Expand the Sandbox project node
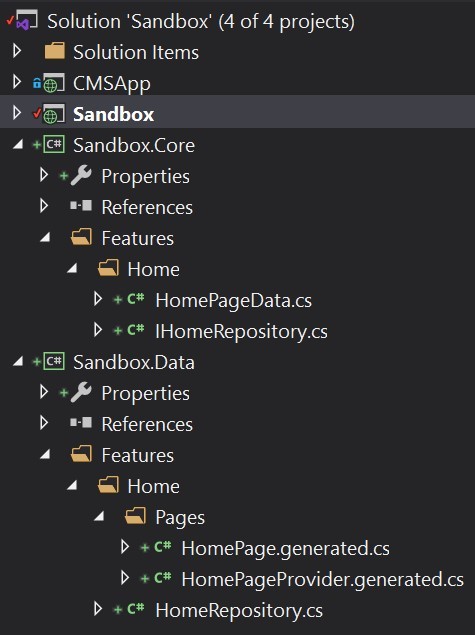Screen dimensions: 475x635 pos(17,113)
